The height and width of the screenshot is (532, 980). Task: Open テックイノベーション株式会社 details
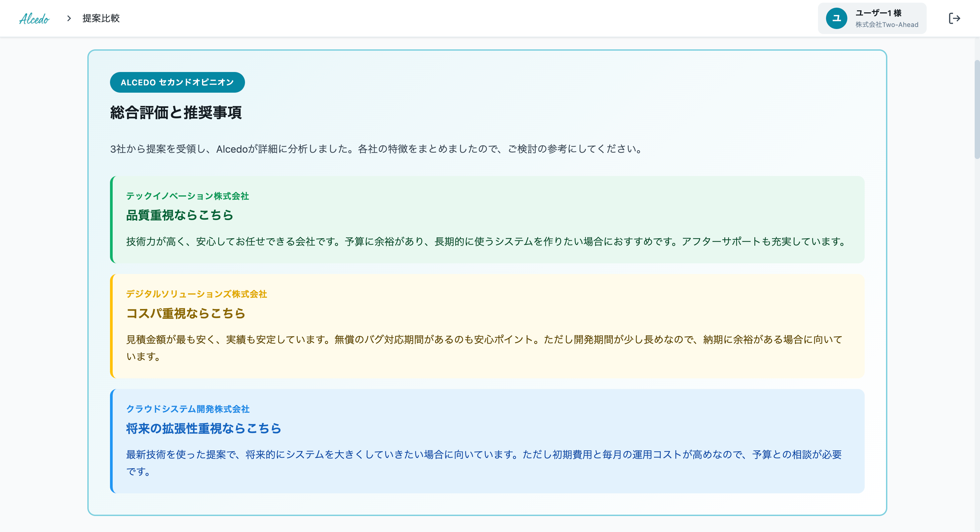[x=188, y=196]
